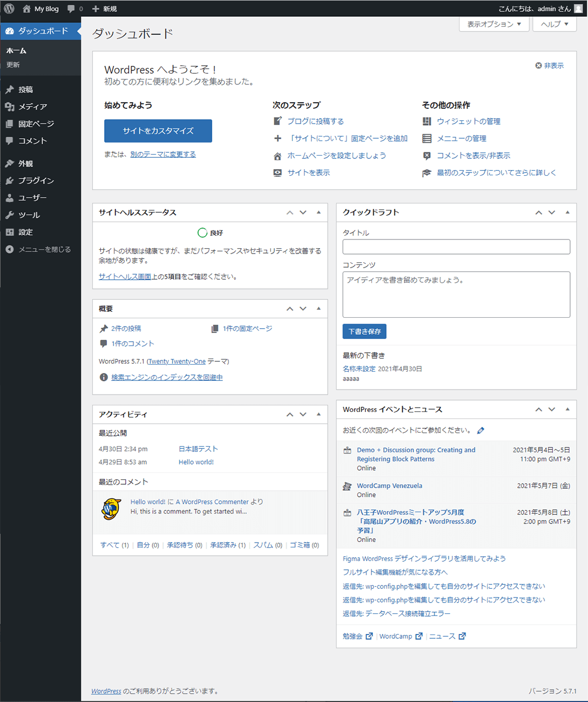Viewport: 588px width, 702px height.
Task: Open the 1件の固定ページ link
Action: [247, 328]
